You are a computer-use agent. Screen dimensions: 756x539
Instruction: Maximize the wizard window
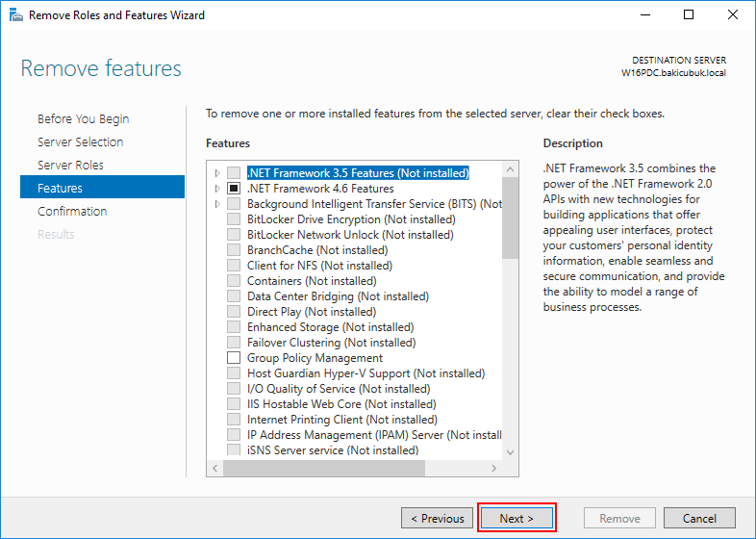689,15
